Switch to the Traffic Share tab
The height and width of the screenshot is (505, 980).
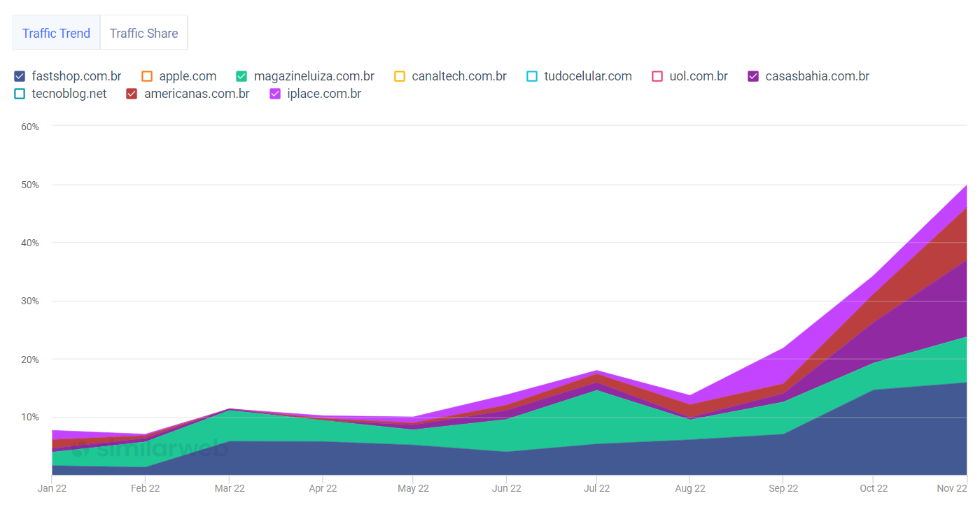144,33
